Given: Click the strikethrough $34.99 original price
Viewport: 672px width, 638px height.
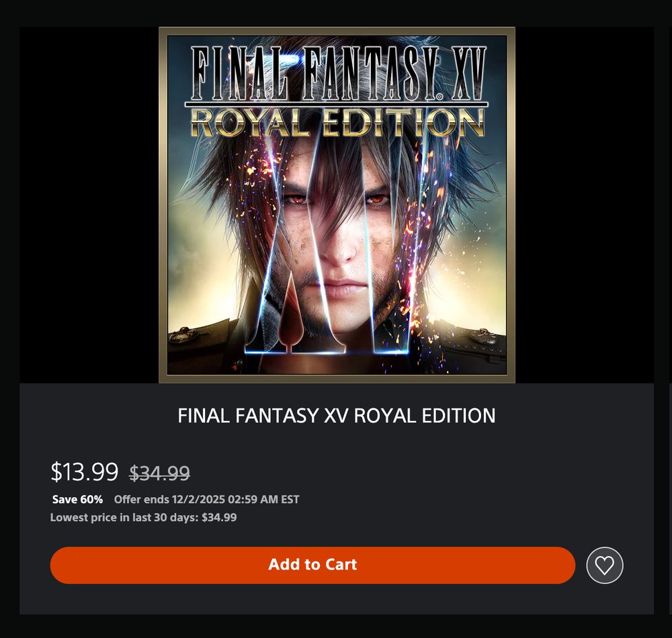Looking at the screenshot, I should pos(159,473).
